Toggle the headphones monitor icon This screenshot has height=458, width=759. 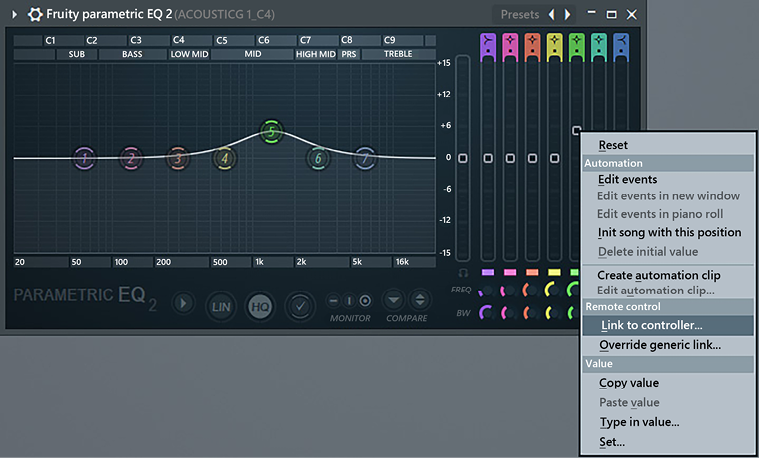(463, 273)
